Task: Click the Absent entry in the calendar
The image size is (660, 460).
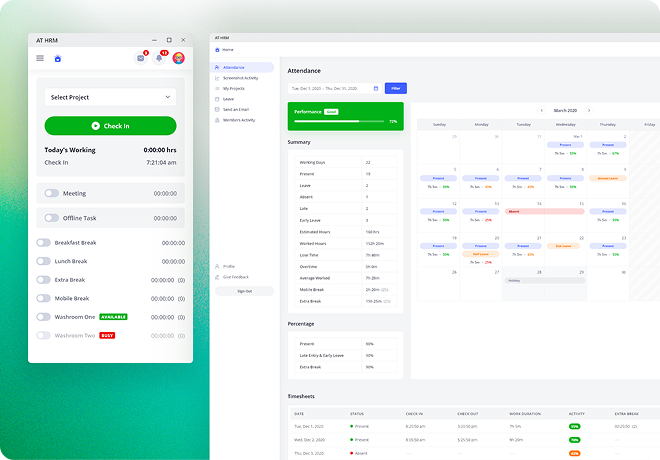Action: pos(545,211)
